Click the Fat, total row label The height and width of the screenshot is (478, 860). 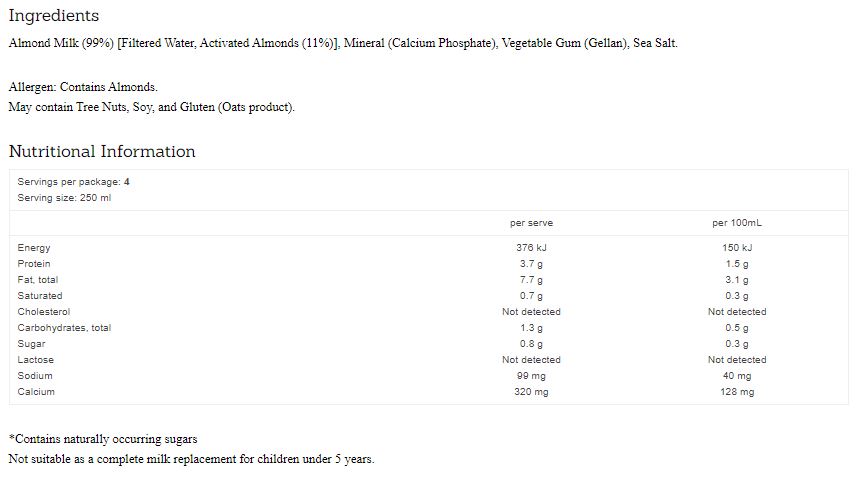tap(38, 280)
